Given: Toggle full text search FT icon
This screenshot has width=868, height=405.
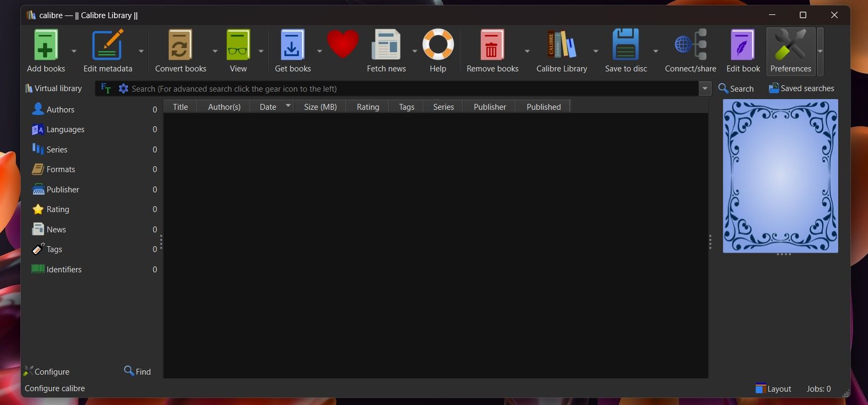Looking at the screenshot, I should 105,88.
